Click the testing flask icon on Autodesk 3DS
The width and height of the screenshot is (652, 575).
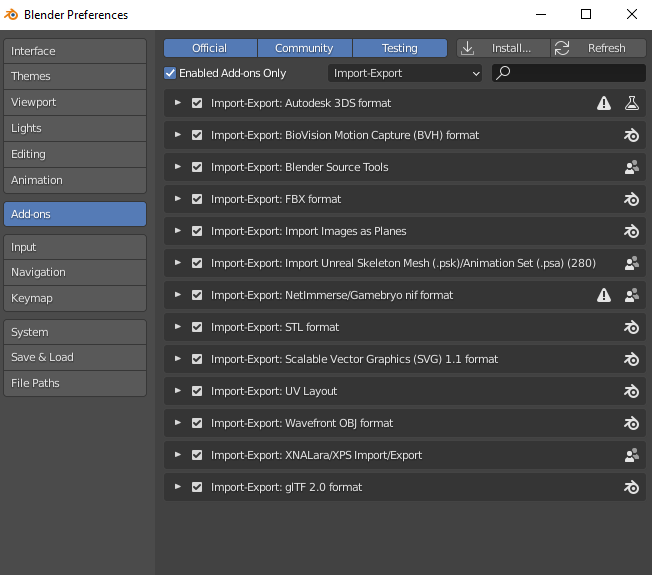(x=631, y=103)
